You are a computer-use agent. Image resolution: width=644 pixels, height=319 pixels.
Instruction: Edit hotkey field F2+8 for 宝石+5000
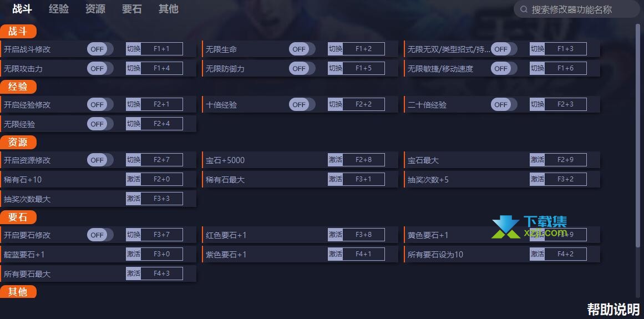click(x=363, y=160)
